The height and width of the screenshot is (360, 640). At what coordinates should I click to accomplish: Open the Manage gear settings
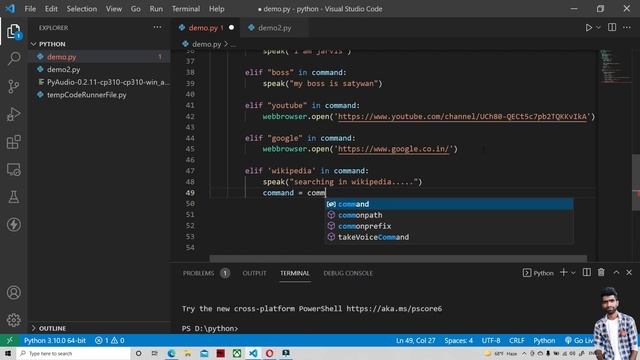tap(13, 320)
